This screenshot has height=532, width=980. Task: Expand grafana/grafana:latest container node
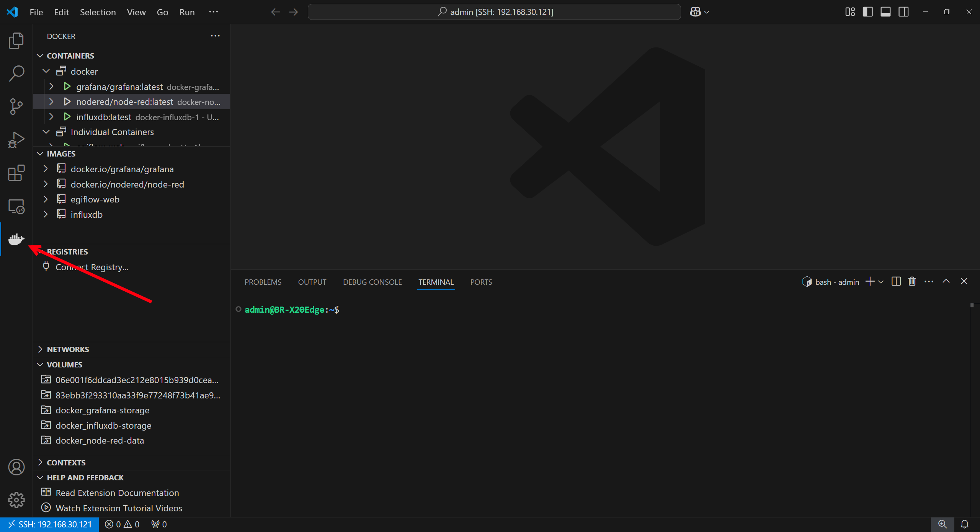pos(51,87)
